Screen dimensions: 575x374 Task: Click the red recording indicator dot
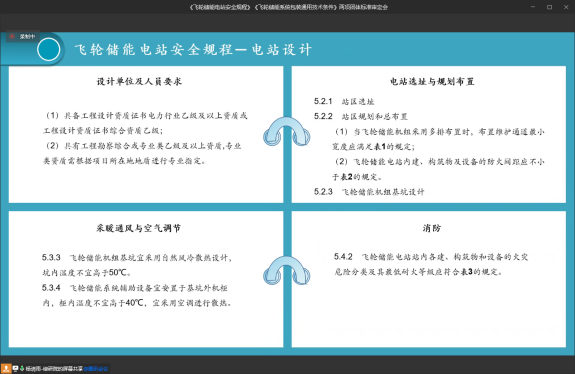tap(12, 36)
